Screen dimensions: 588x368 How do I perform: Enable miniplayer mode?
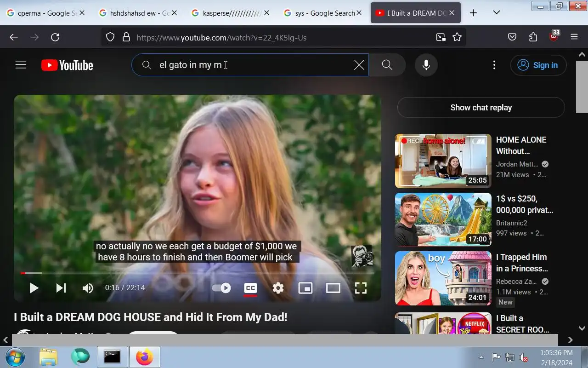[x=305, y=288]
